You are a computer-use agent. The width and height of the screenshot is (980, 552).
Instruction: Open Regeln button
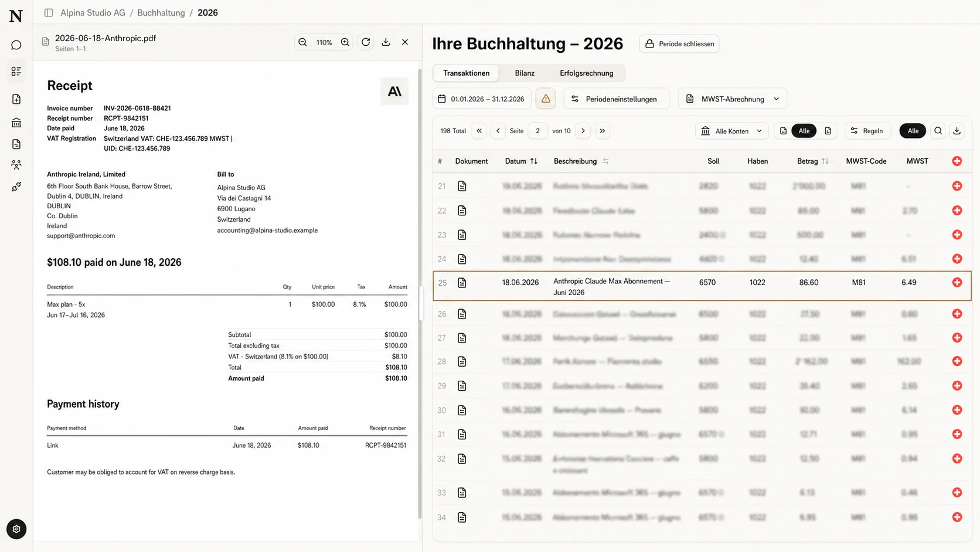tap(867, 131)
